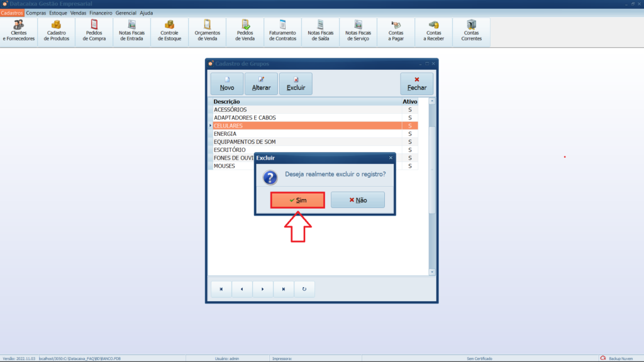Click the Fechar button
The height and width of the screenshot is (362, 644).
[416, 84]
